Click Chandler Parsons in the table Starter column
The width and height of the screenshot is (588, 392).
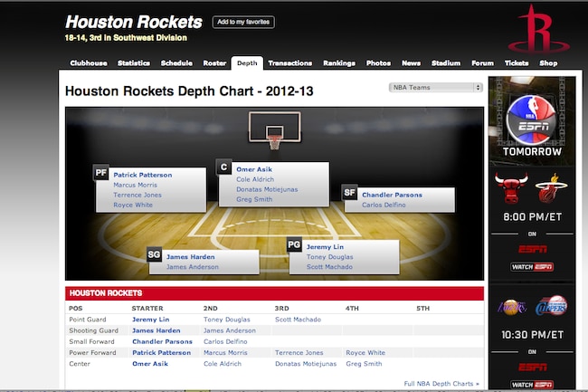coord(162,341)
